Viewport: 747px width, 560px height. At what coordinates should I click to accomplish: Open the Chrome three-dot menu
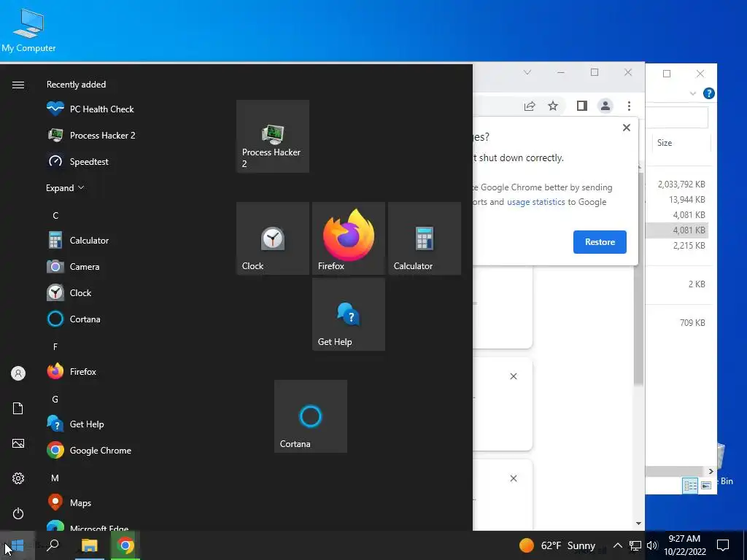tap(629, 106)
